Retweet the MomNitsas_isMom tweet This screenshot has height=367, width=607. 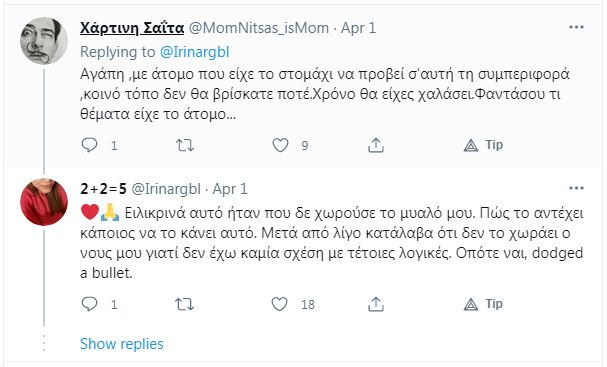pyautogui.click(x=185, y=145)
